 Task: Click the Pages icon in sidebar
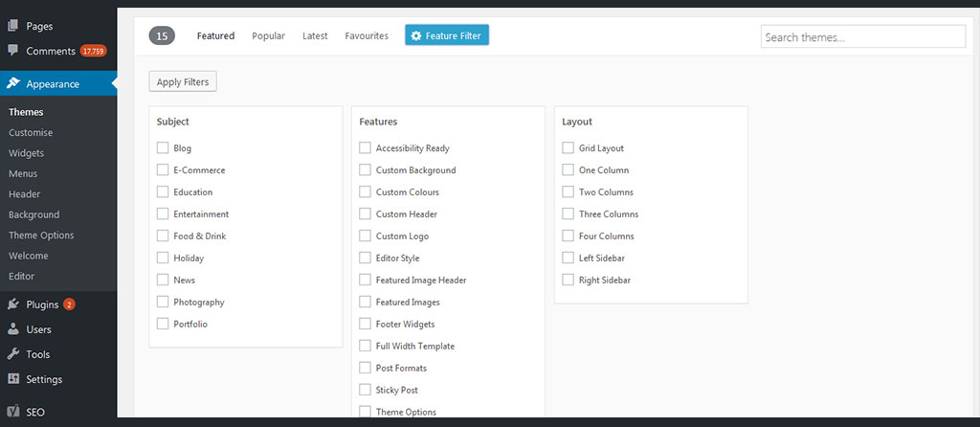(x=13, y=26)
